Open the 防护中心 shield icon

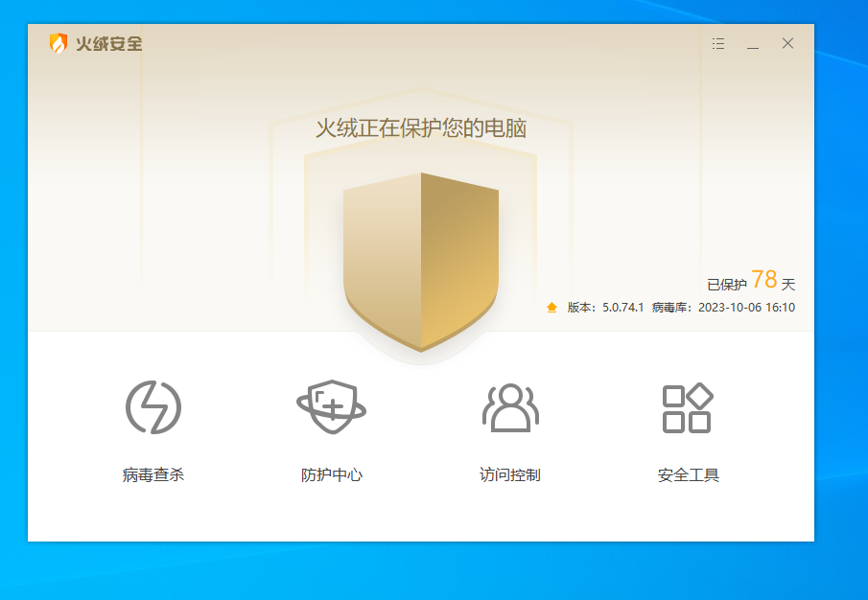(331, 407)
